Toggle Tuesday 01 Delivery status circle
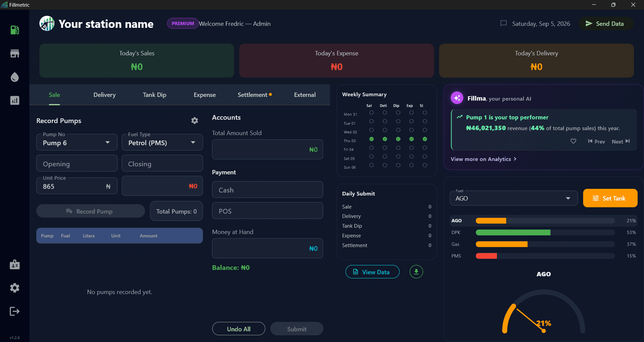This screenshot has height=342, width=644. [x=385, y=121]
